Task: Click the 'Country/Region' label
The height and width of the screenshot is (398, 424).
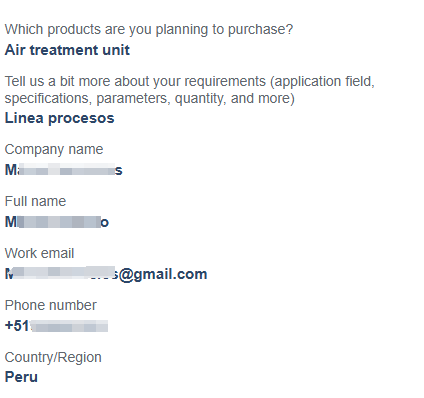Action: (53, 357)
